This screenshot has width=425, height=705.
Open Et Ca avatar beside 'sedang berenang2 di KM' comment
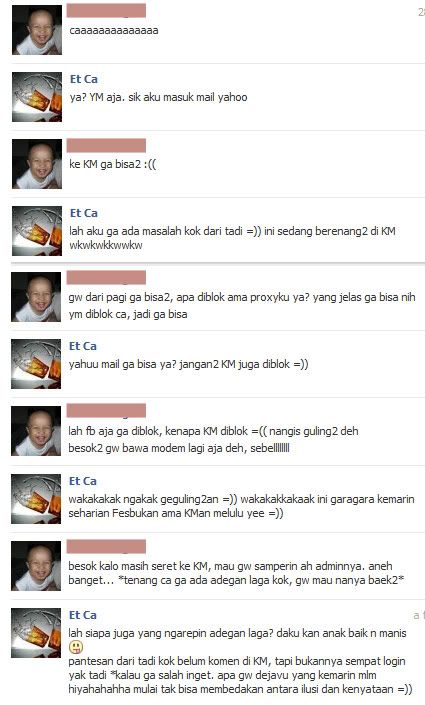pos(37,231)
